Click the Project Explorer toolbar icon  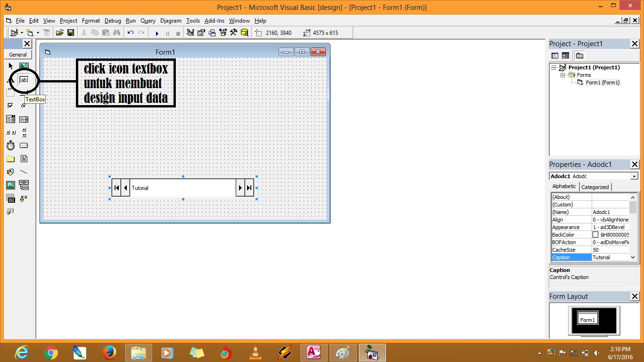point(190,33)
